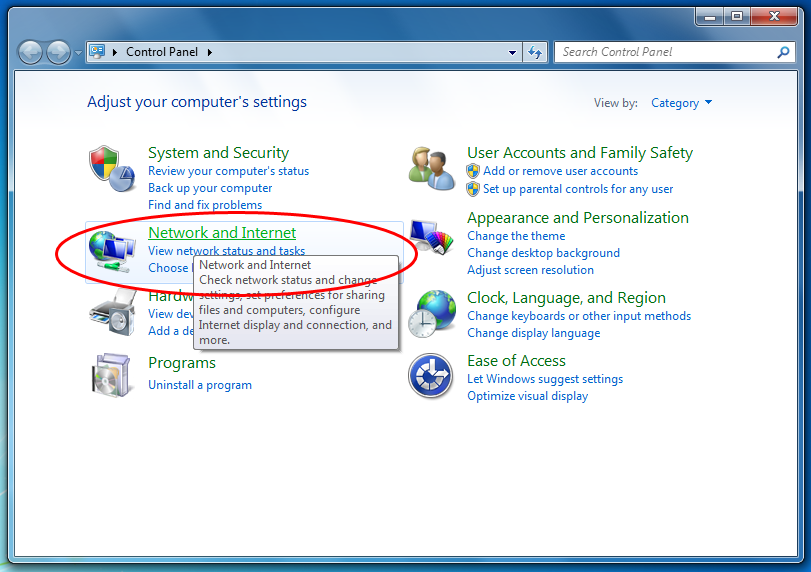The width and height of the screenshot is (811, 572).
Task: Open the Network and Internet heading link
Action: 222,233
